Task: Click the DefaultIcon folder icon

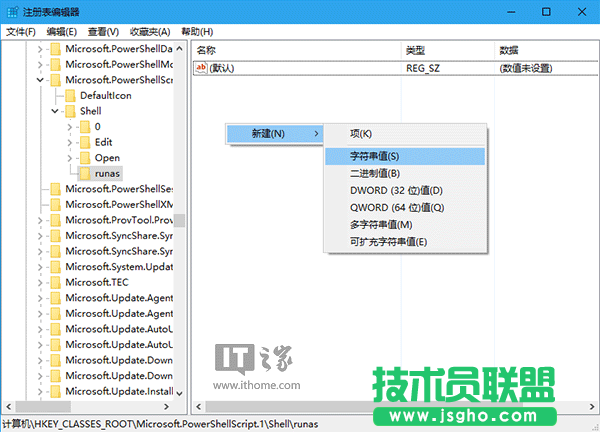Action: pos(70,96)
